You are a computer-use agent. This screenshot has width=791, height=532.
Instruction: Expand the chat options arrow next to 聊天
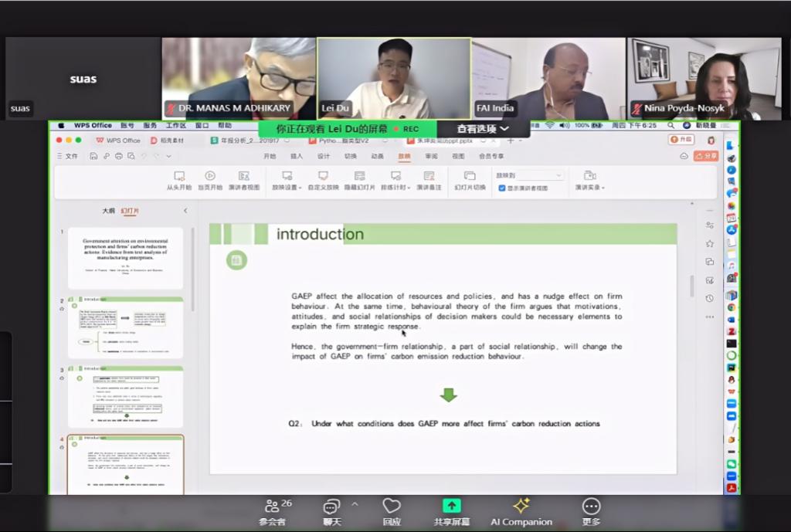point(355,504)
